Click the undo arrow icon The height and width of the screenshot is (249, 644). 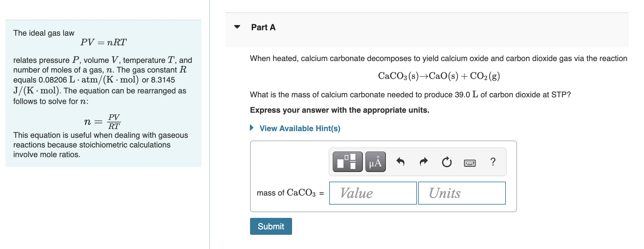click(400, 162)
